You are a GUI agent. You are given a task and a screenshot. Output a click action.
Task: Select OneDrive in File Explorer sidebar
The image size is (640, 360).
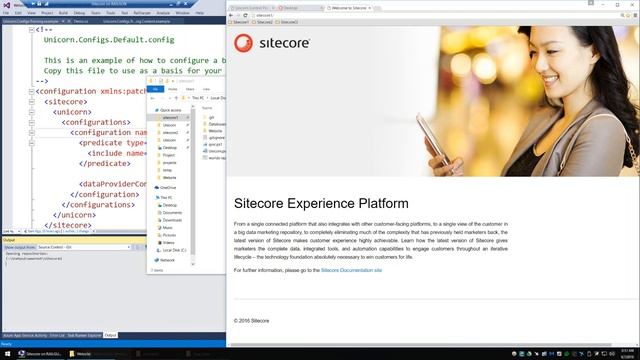pyautogui.click(x=165, y=188)
